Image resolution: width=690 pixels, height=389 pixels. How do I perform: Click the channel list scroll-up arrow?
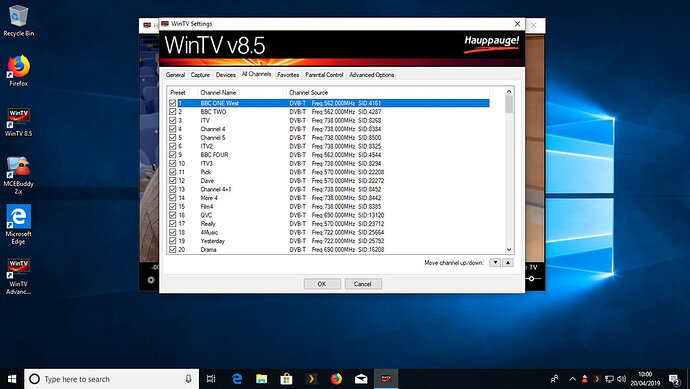[509, 92]
